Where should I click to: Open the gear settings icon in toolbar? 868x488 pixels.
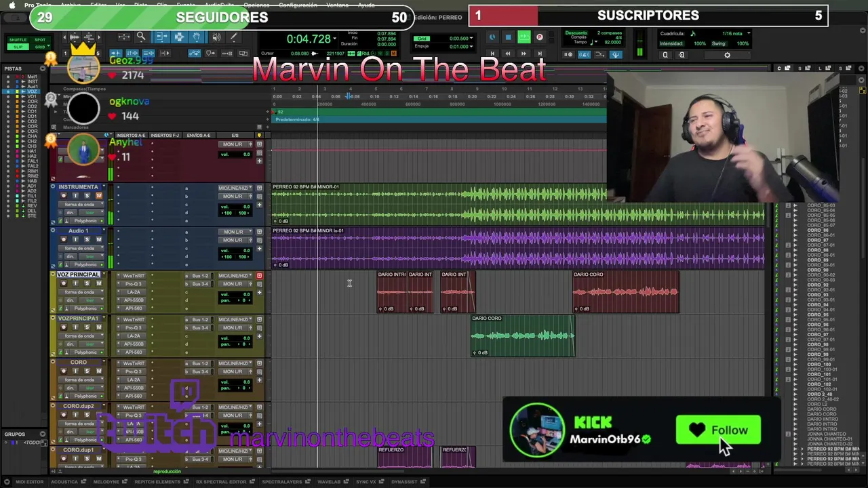[727, 55]
